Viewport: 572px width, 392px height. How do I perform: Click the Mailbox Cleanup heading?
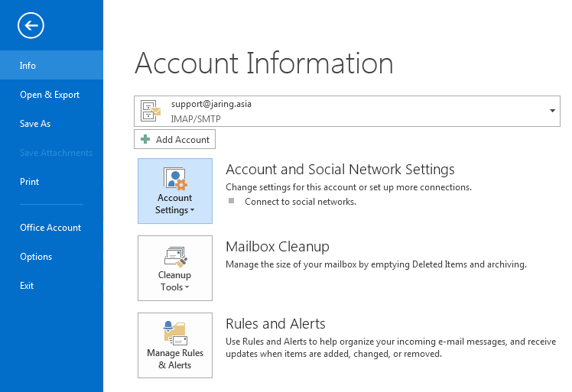[278, 247]
